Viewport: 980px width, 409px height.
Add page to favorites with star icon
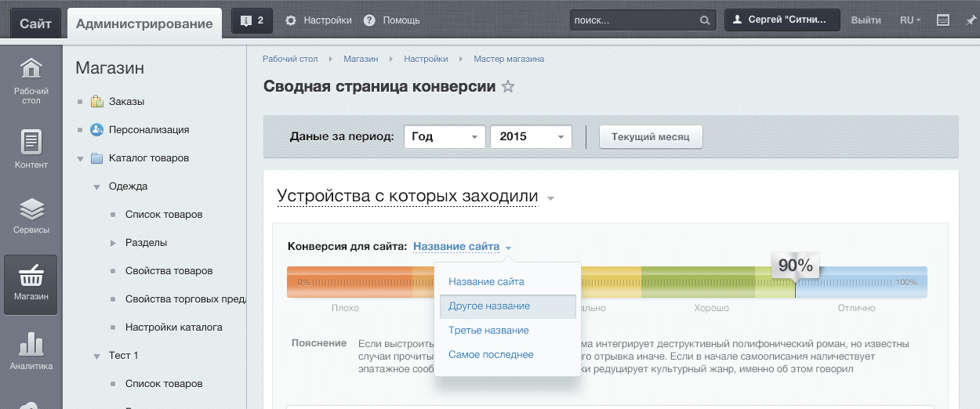point(508,87)
